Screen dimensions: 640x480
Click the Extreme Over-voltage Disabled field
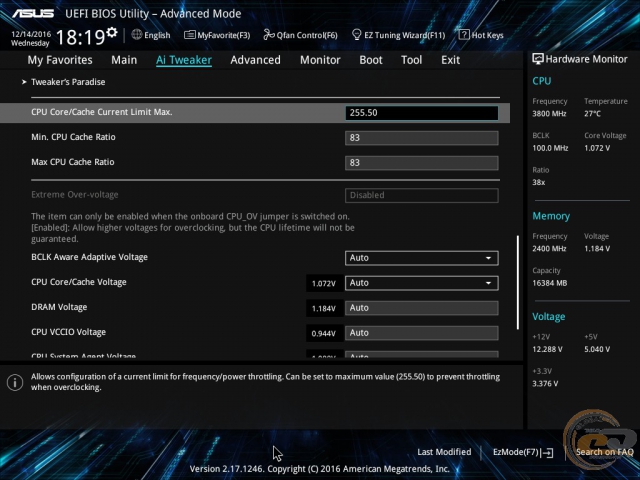tap(422, 195)
